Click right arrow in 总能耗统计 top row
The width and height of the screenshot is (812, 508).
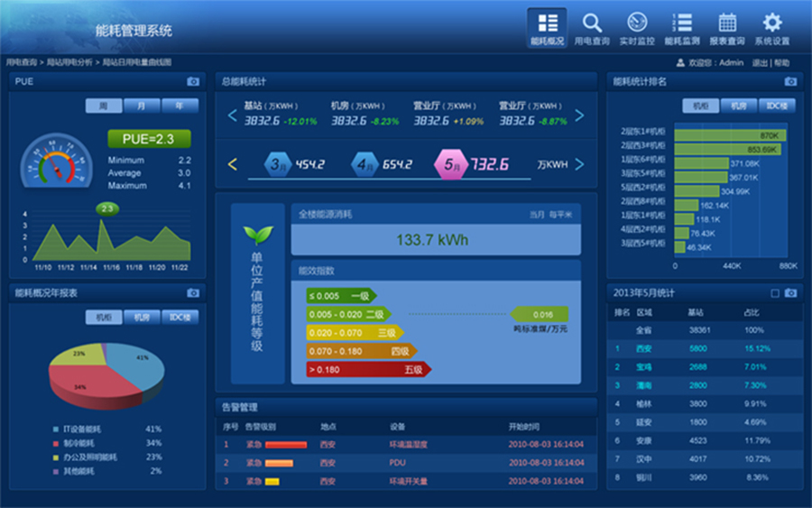(579, 115)
